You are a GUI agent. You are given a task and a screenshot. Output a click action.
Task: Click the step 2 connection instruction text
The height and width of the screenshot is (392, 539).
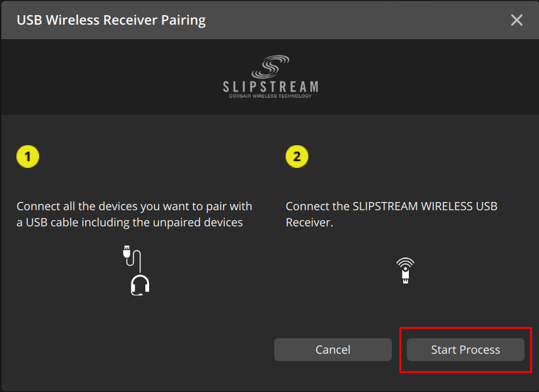tap(391, 214)
